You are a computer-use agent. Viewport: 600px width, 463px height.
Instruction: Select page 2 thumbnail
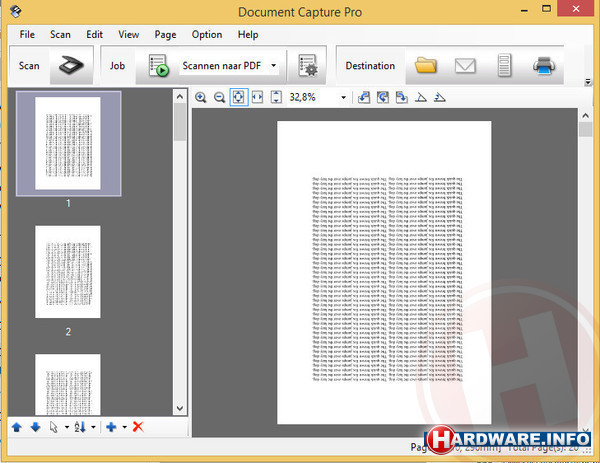pos(68,272)
